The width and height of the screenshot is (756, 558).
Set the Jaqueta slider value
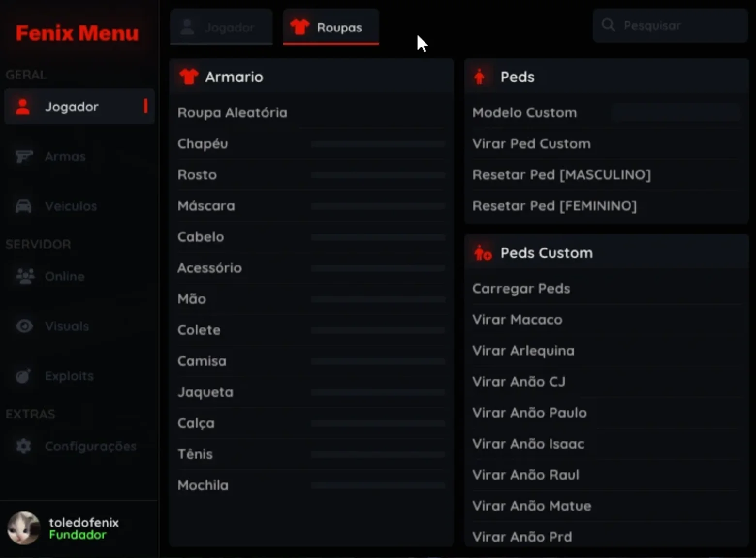[x=378, y=392]
